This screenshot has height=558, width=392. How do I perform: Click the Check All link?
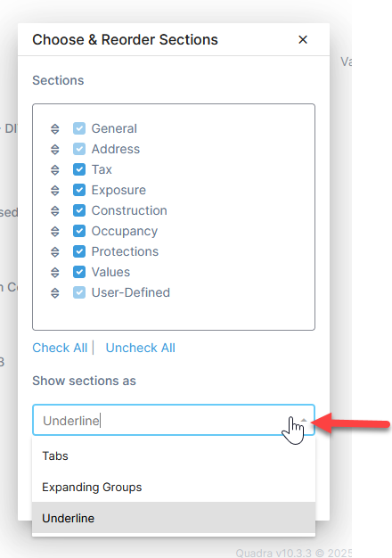[60, 348]
